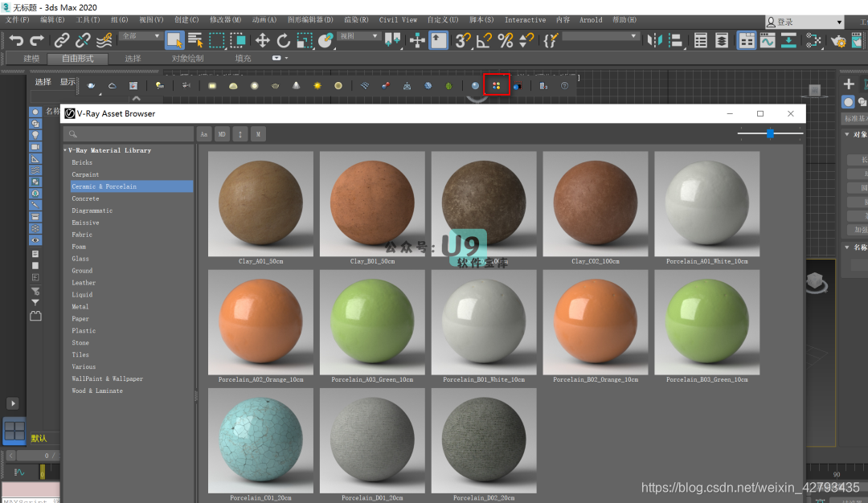Toggle the Angle Snap button
The height and width of the screenshot is (503, 868).
[x=484, y=40]
